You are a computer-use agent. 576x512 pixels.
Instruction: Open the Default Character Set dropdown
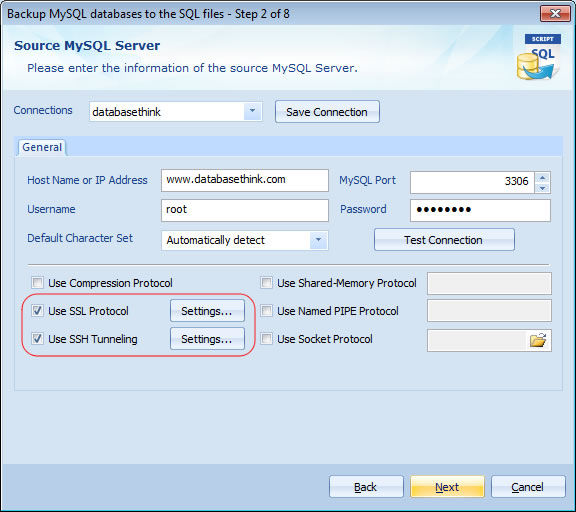point(318,240)
